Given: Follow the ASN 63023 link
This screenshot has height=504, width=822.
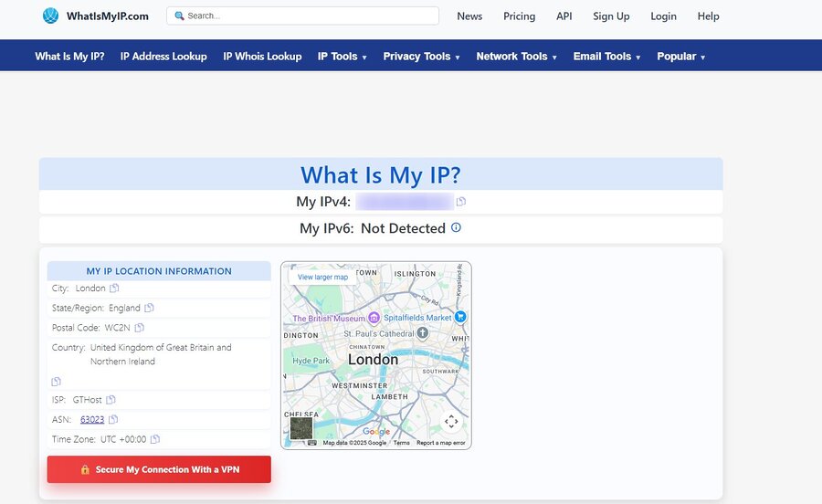Looking at the screenshot, I should pos(92,420).
